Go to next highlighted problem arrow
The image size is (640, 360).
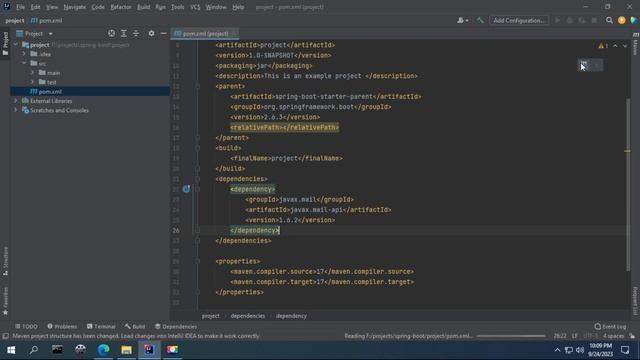625,46
